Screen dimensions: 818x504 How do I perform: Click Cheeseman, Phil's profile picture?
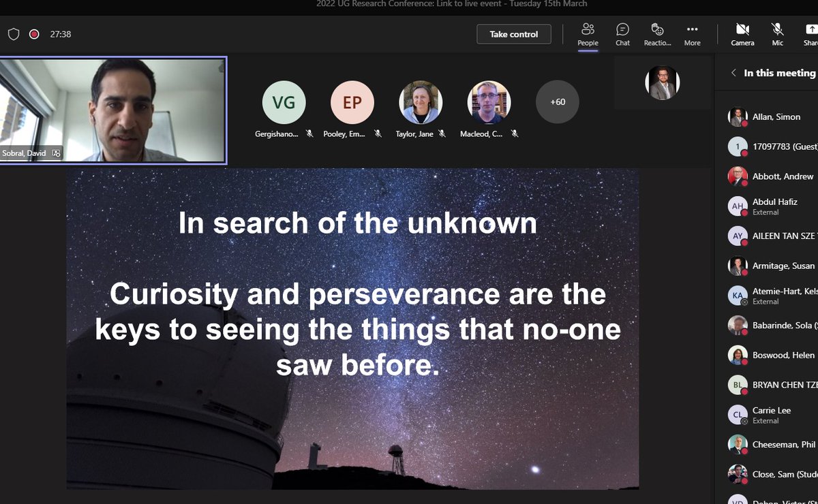(x=738, y=445)
